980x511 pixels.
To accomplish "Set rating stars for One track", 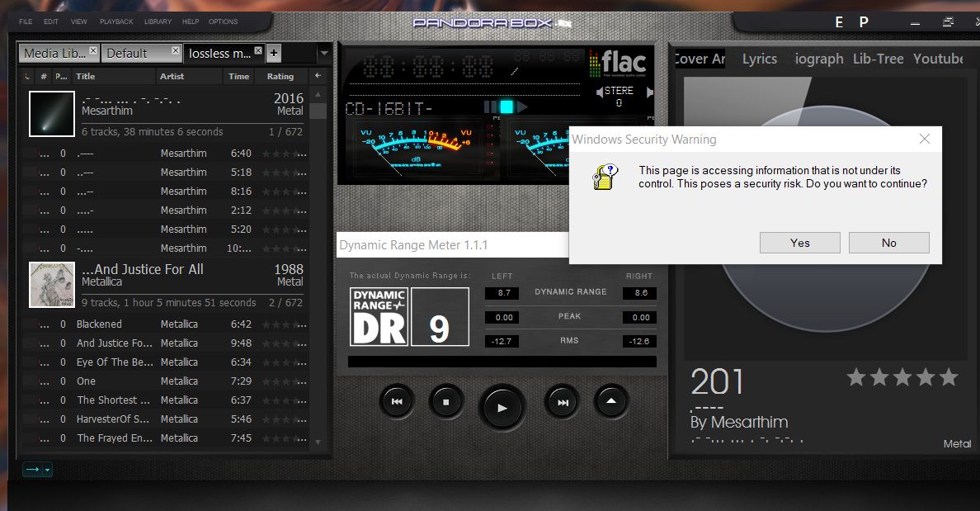I will [285, 381].
